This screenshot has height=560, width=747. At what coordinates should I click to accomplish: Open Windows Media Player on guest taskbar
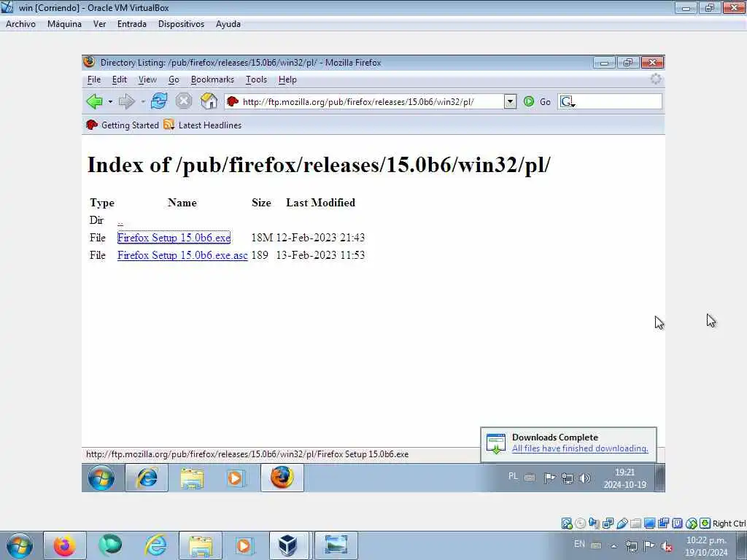tap(236, 478)
